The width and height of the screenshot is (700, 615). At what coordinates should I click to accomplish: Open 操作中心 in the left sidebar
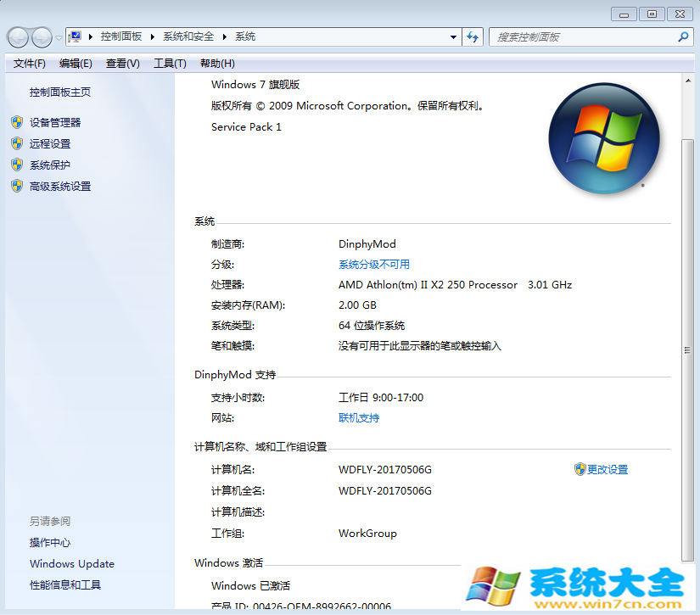click(53, 542)
